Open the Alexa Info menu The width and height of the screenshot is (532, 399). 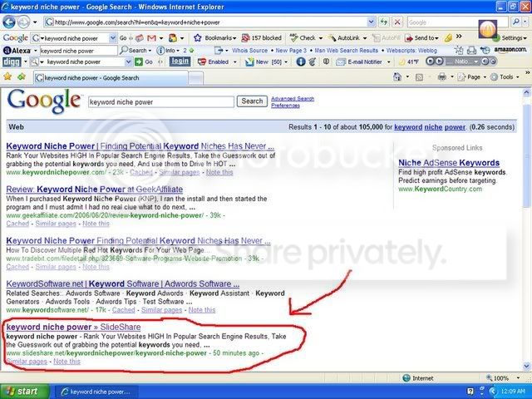168,50
